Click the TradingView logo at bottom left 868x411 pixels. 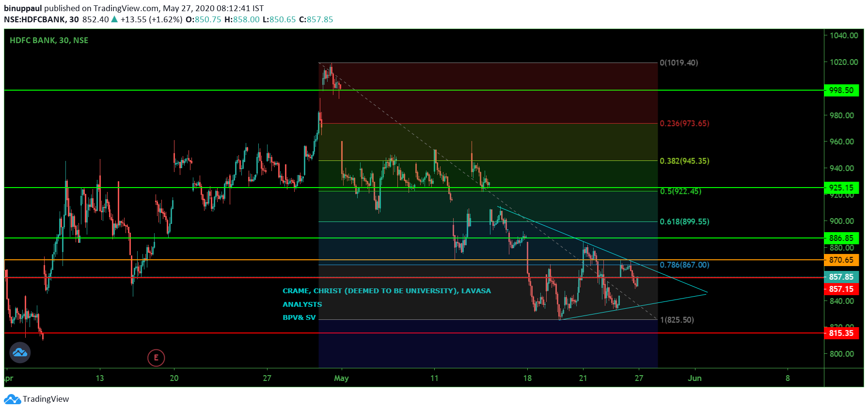(36, 399)
